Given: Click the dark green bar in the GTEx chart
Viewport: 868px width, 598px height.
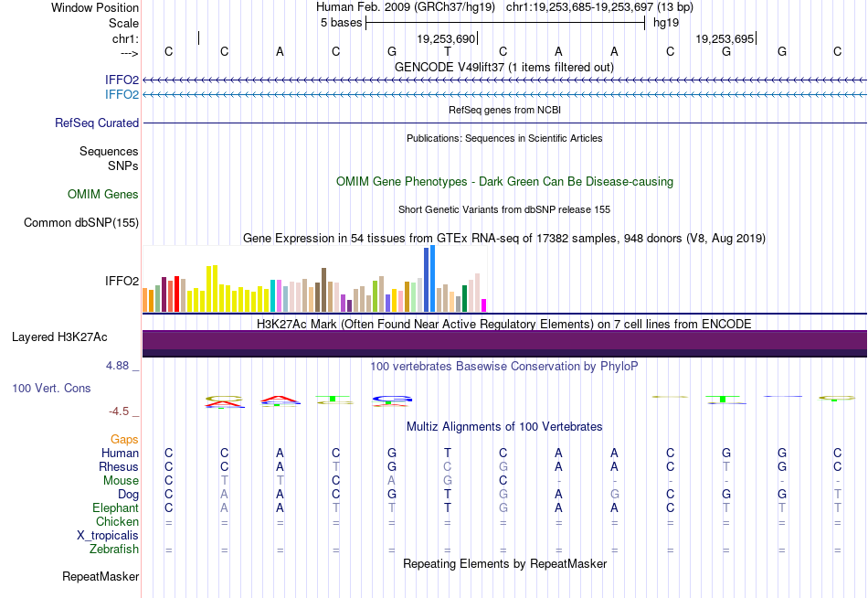Looking at the screenshot, I should coord(465,298).
